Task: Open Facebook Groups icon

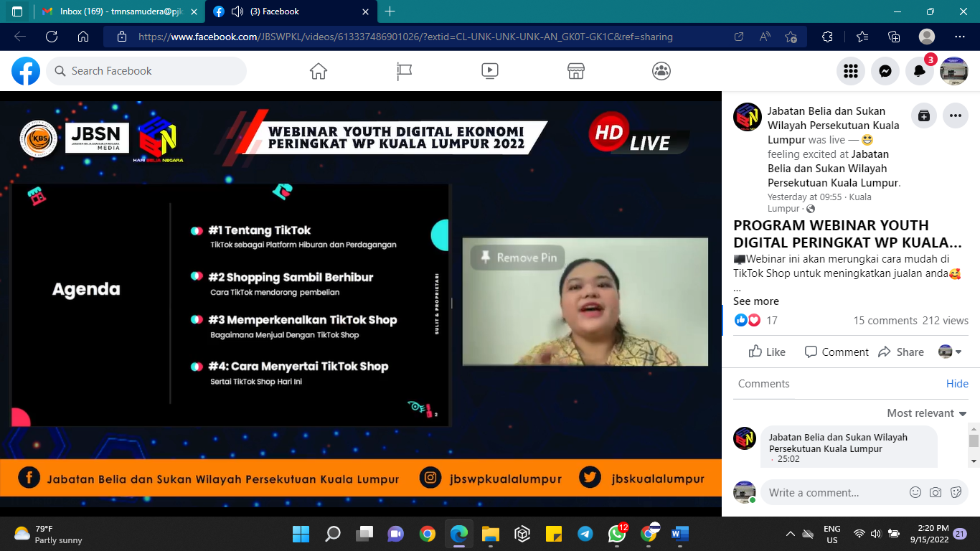Action: point(661,71)
